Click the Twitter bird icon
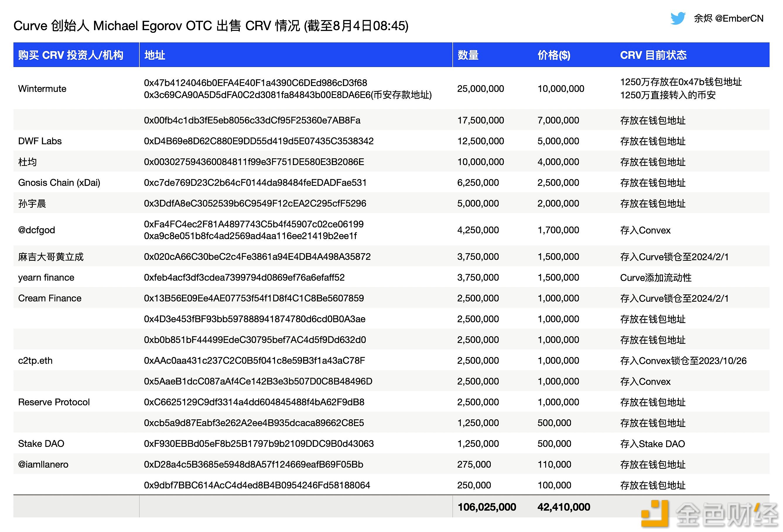 (678, 18)
